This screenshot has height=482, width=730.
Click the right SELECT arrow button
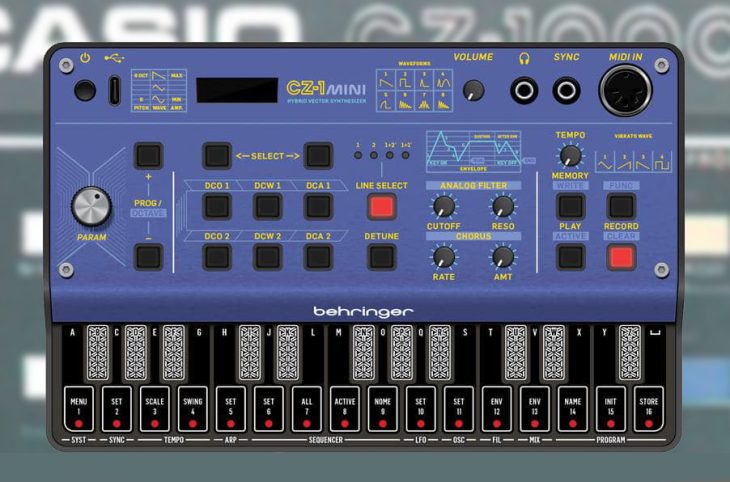pos(318,156)
